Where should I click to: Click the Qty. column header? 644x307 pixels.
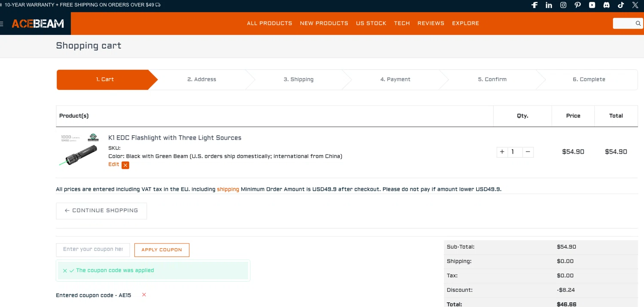tap(522, 116)
